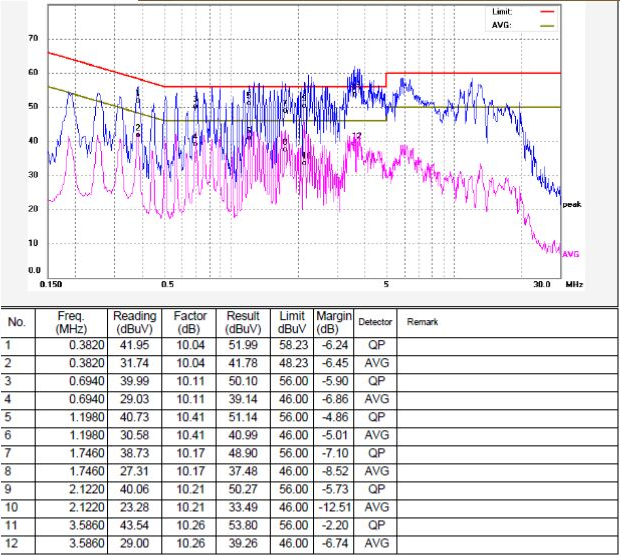Select reading value 38.73

(x=134, y=453)
